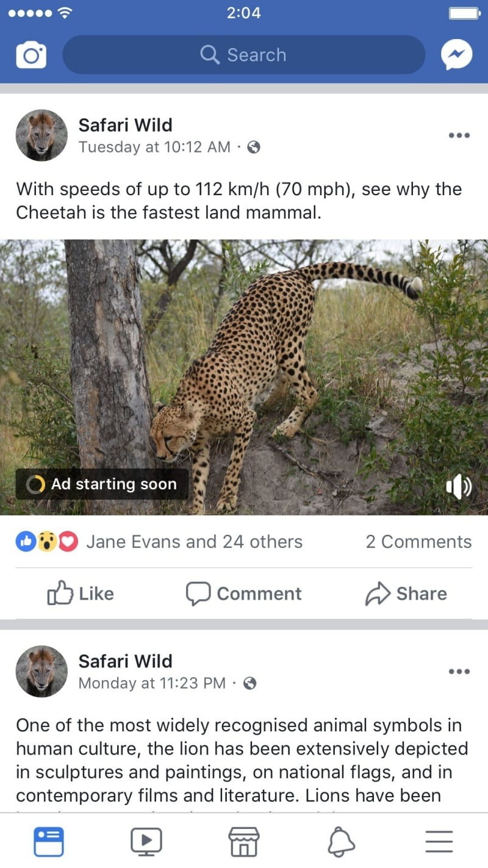The image size is (488, 868).
Task: Open Notifications bell tab
Action: click(342, 842)
